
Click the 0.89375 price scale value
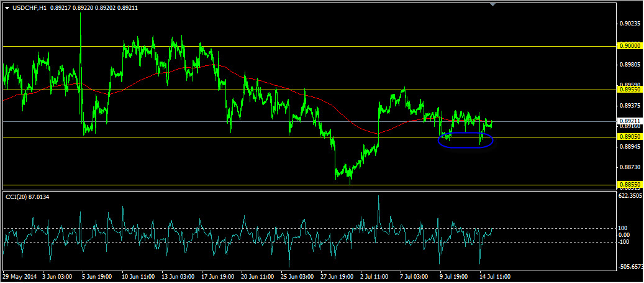coord(630,106)
